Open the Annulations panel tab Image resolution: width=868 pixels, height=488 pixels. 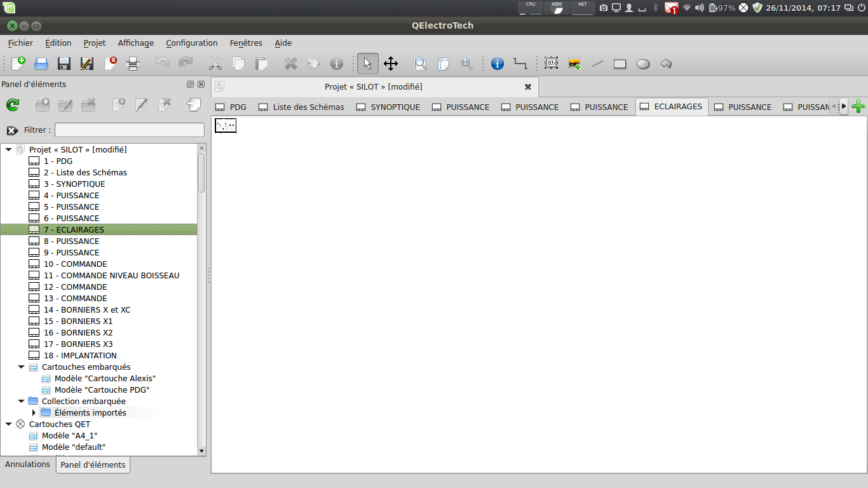[x=27, y=464]
